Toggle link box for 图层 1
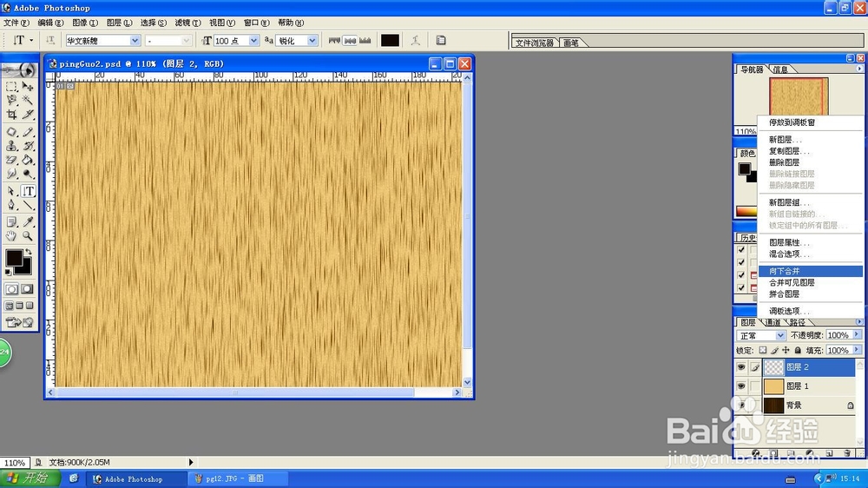 click(x=755, y=386)
